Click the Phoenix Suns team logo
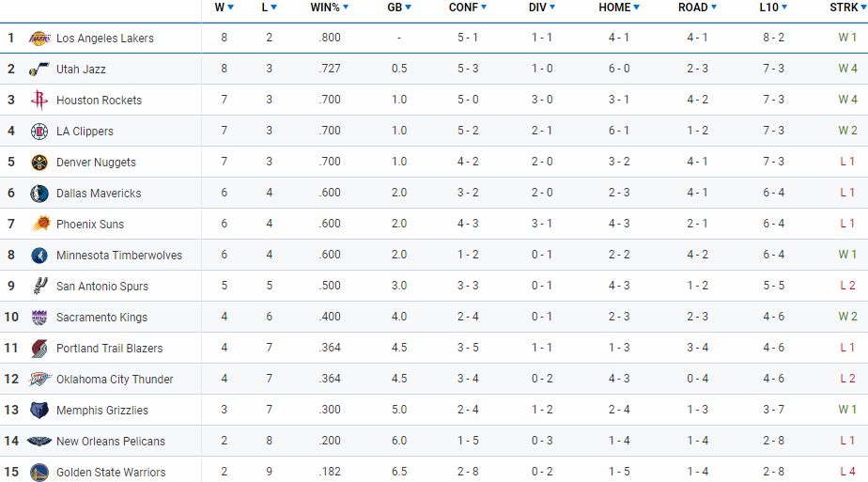The image size is (868, 482). 39,225
